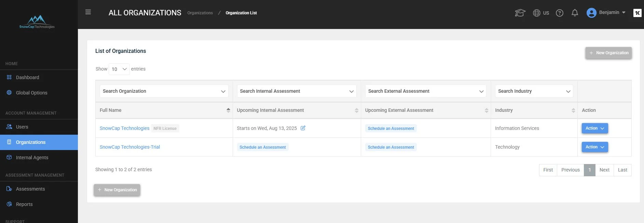Open Reports in sidebar

pos(39,204)
